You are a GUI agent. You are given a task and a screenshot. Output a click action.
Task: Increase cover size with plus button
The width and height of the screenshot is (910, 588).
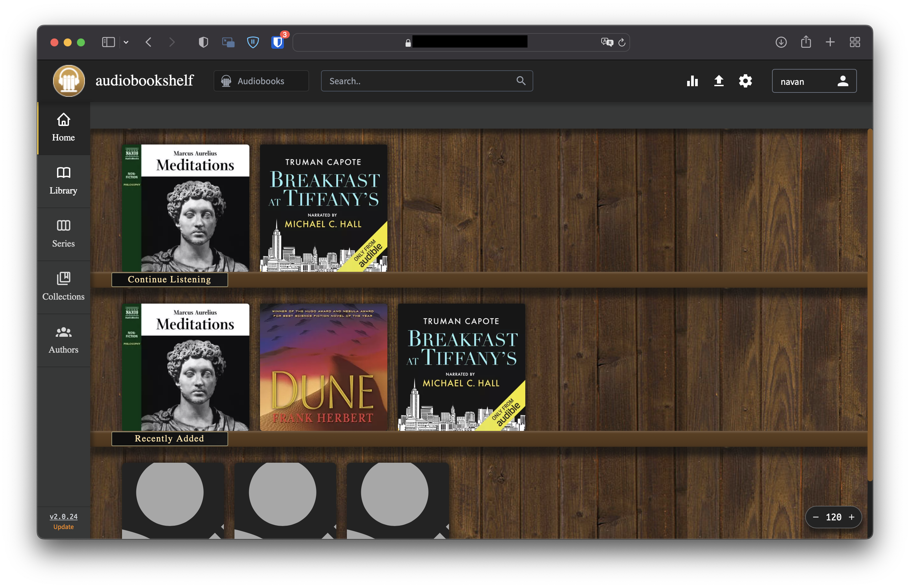[x=852, y=517]
